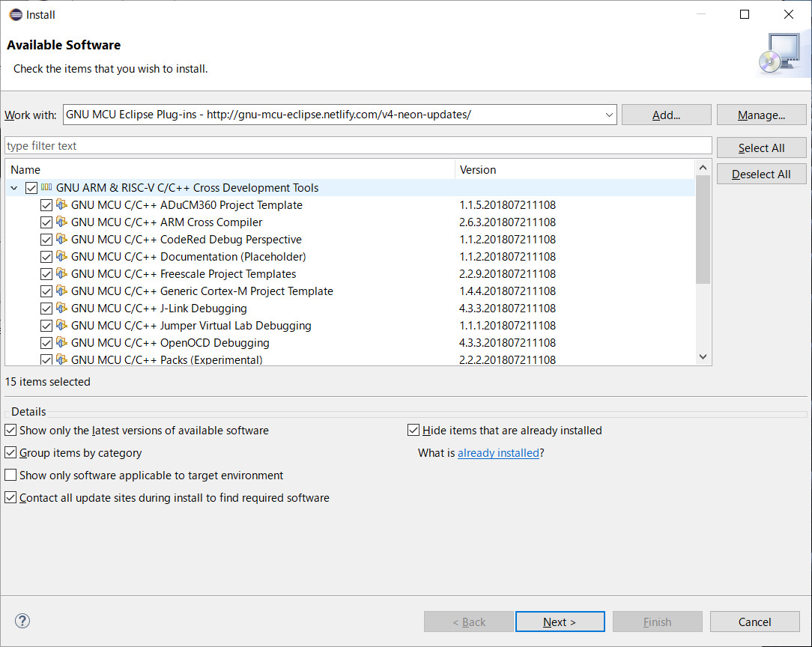Click the feature icon beside OpenOCD Debugging
The height and width of the screenshot is (647, 812).
pos(61,342)
